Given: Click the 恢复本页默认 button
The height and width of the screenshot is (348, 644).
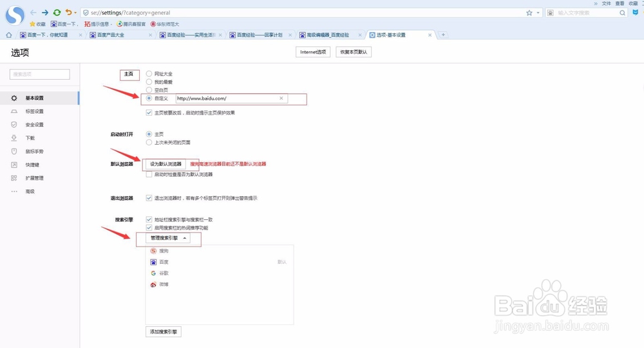Looking at the screenshot, I should click(x=354, y=52).
